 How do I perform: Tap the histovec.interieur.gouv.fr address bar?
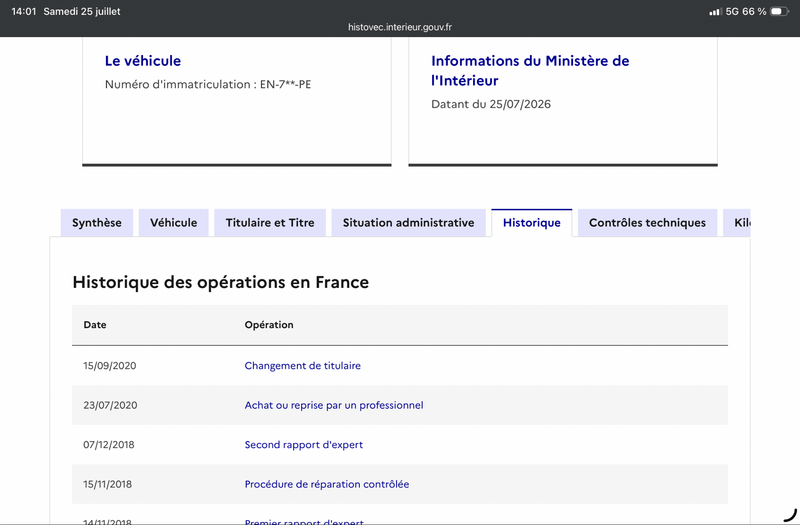[400, 27]
